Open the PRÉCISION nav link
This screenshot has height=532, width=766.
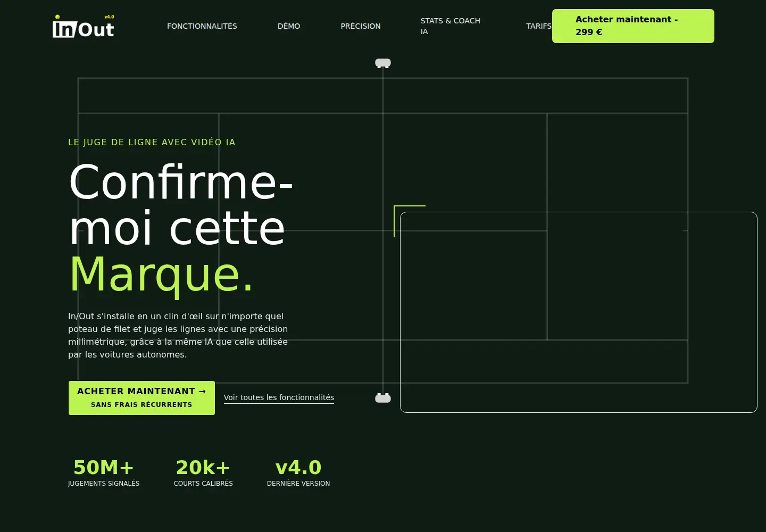click(361, 26)
